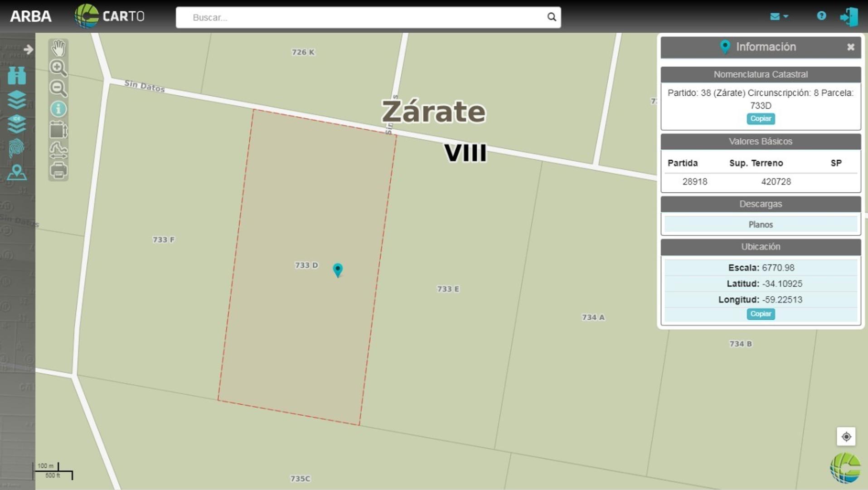Open the Valores Básicos section header
868x490 pixels.
pyautogui.click(x=761, y=141)
